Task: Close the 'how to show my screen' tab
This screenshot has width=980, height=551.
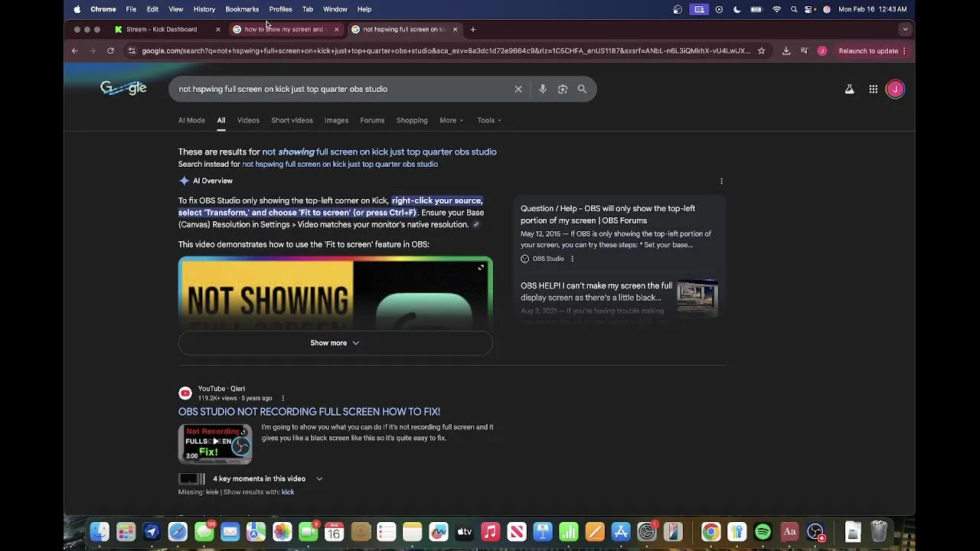Action: (336, 29)
